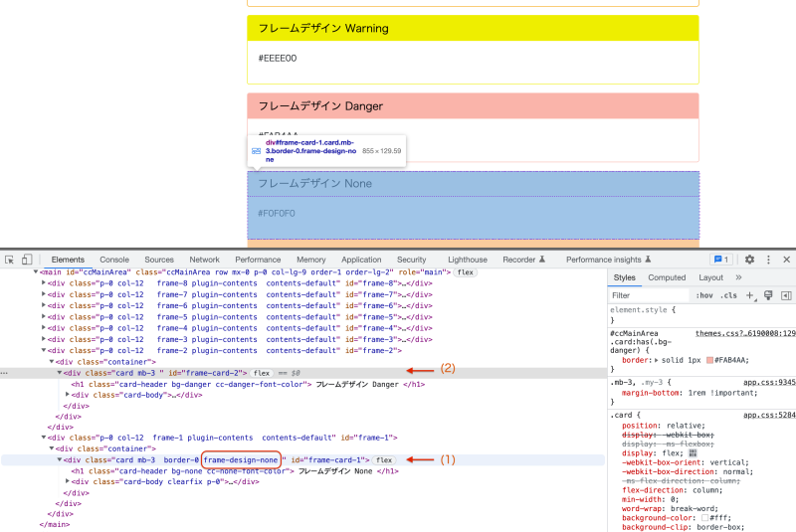This screenshot has height=532, width=796.
Task: Open app.css:5284 source link
Action: click(769, 415)
